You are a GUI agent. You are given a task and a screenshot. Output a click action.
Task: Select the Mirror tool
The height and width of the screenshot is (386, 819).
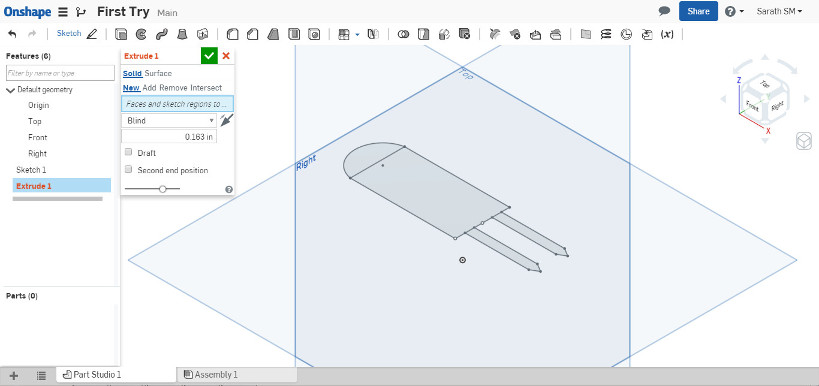pos(373,34)
